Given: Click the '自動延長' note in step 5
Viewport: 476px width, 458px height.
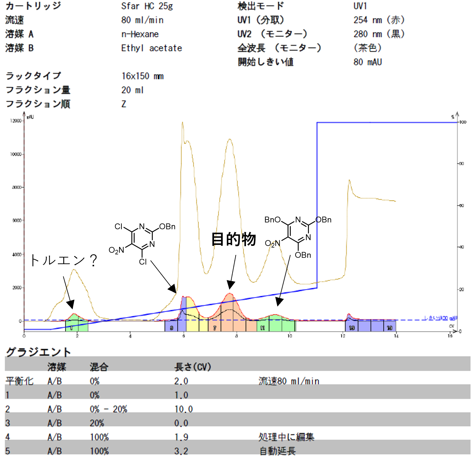Looking at the screenshot, I should coord(277,451).
